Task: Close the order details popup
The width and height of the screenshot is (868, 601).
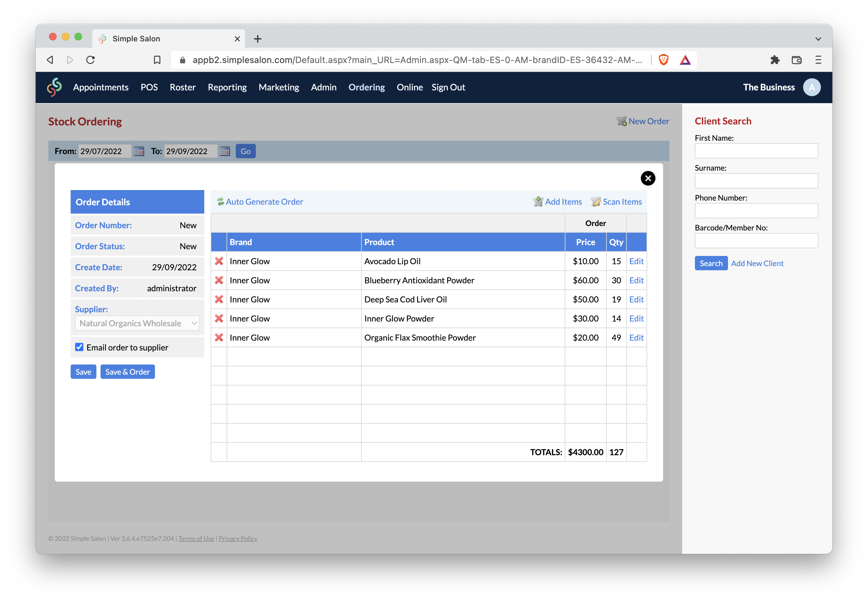Action: [647, 178]
